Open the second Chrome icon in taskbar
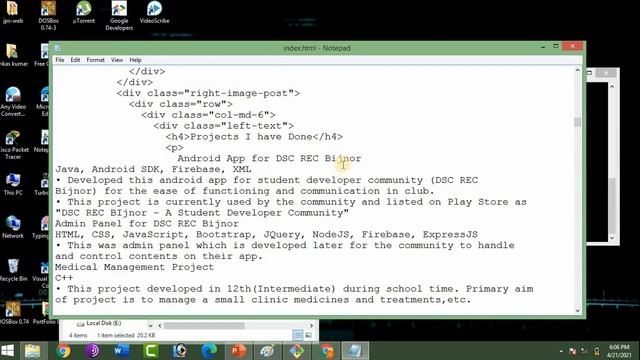The height and width of the screenshot is (360, 640). 327,351
